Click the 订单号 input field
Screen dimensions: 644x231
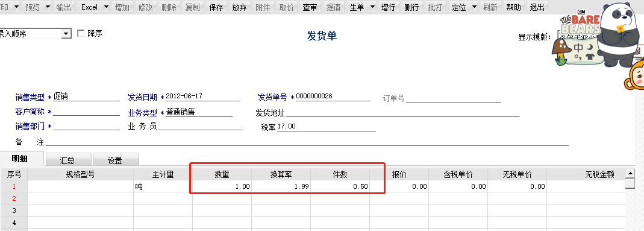click(x=454, y=98)
